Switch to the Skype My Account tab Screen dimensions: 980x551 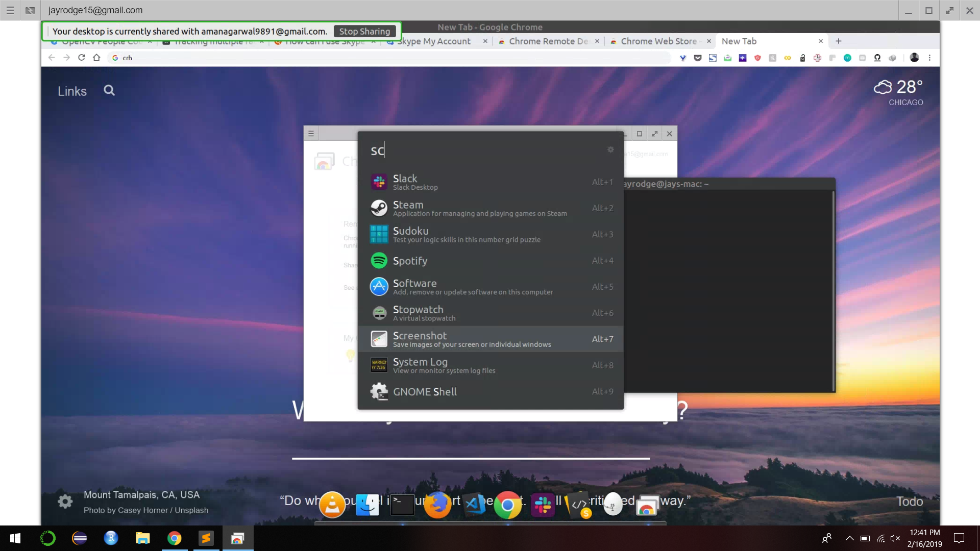(434, 41)
